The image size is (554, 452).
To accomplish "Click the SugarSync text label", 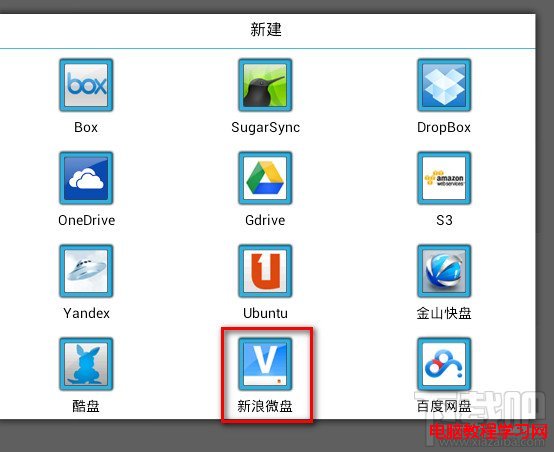I will click(x=265, y=128).
